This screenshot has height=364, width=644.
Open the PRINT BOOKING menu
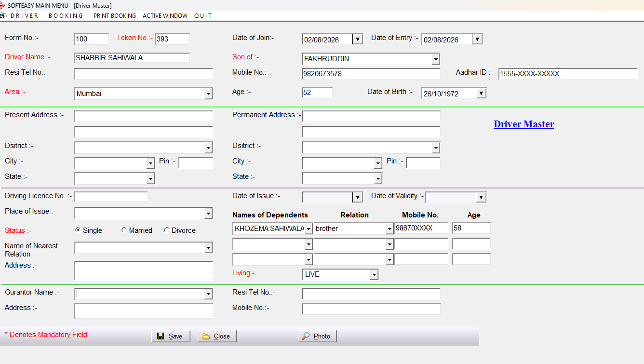pyautogui.click(x=115, y=16)
